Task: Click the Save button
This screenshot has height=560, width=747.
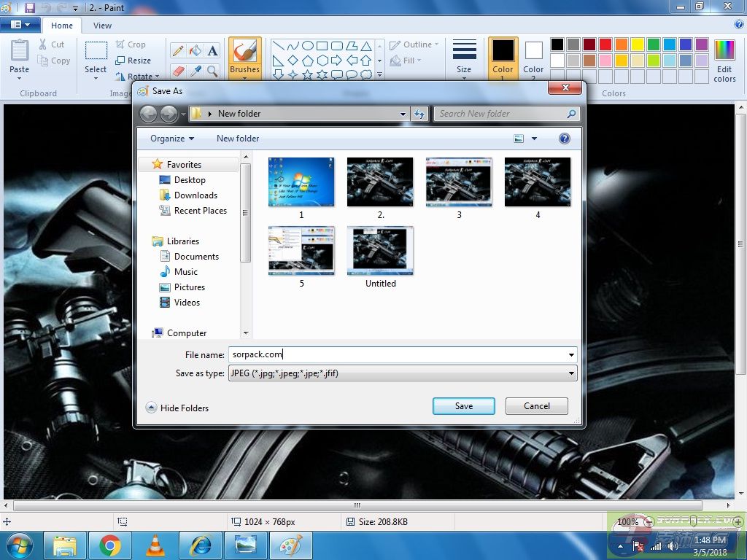Action: [463, 406]
